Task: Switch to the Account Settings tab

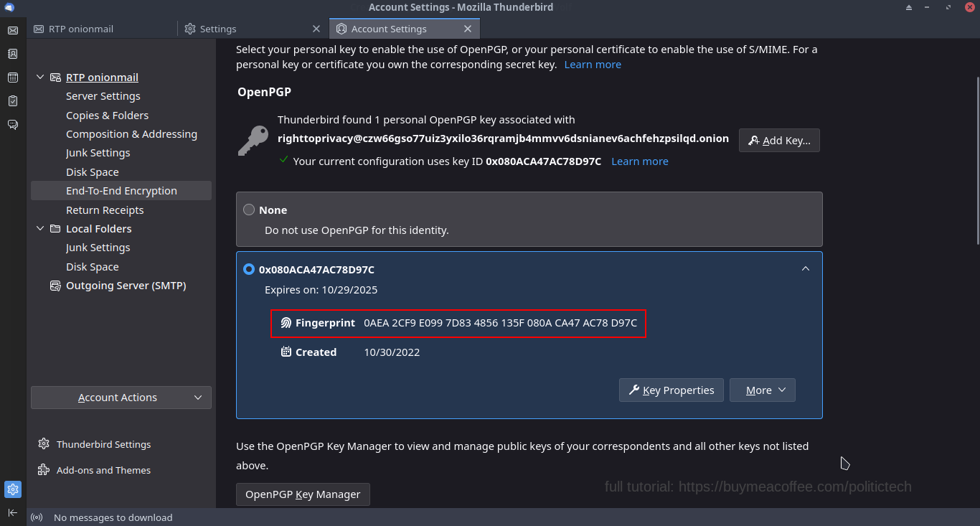Action: click(x=404, y=29)
